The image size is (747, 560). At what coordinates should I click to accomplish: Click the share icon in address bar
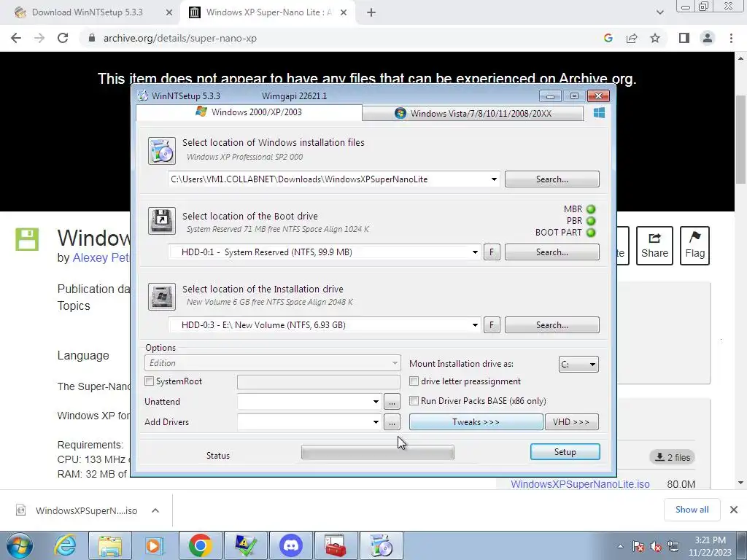[632, 38]
